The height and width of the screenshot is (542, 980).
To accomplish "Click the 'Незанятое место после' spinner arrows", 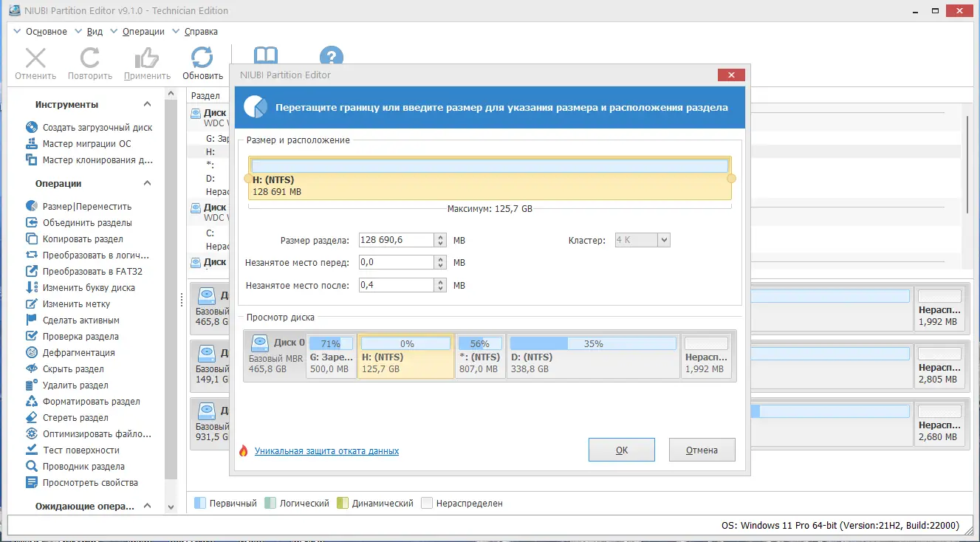I will (441, 285).
